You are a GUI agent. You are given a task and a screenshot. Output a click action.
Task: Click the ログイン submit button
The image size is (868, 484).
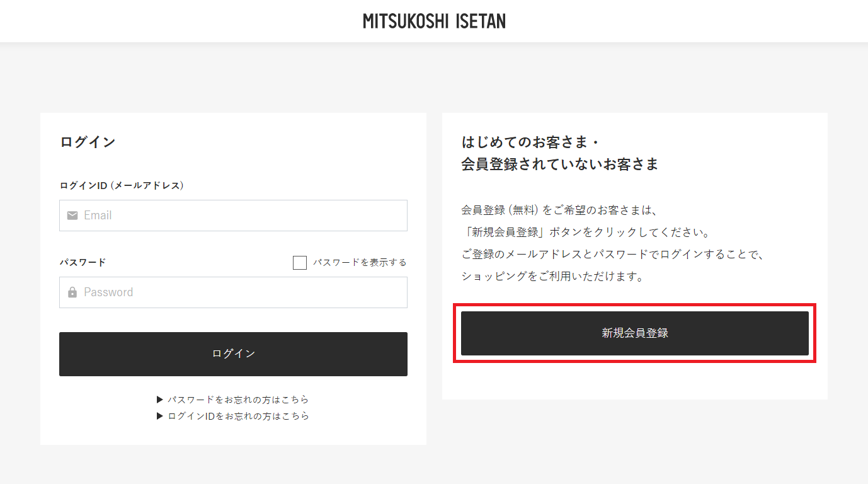tap(233, 354)
